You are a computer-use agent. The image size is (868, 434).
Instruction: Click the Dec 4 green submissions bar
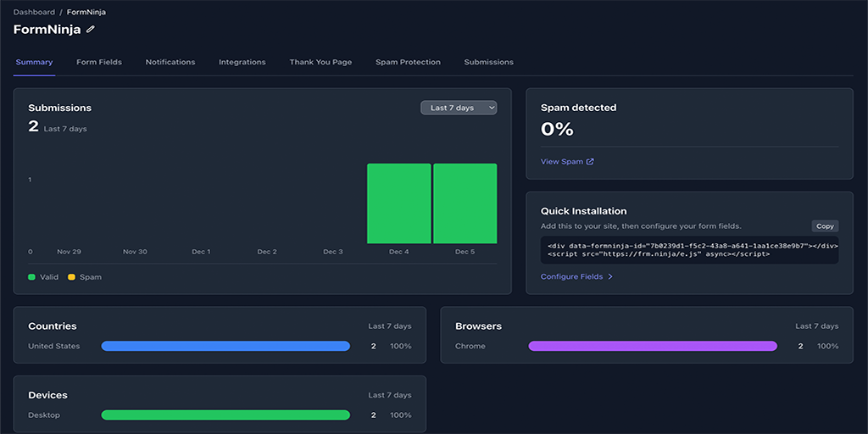point(398,203)
